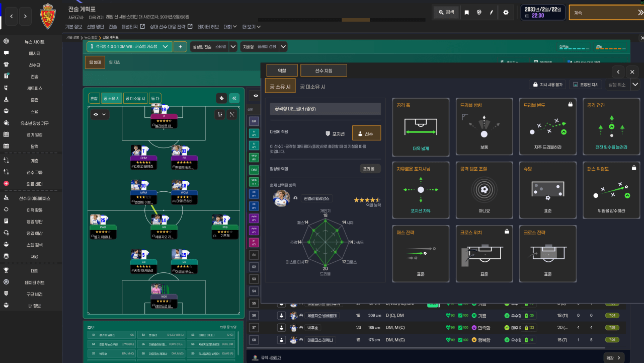Screen dimensions: 644x363
Task: Click the 경기 일정 calendar icon
Action: click(6, 134)
